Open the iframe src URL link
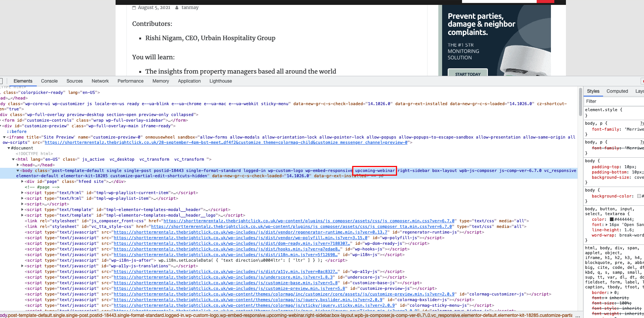This screenshot has height=318, width=644. click(226, 143)
